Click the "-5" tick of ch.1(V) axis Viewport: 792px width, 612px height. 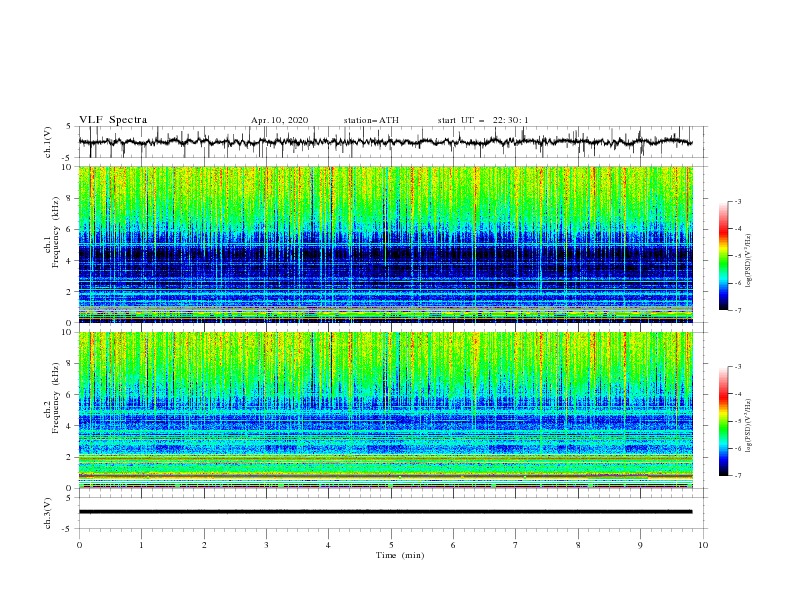[x=68, y=158]
